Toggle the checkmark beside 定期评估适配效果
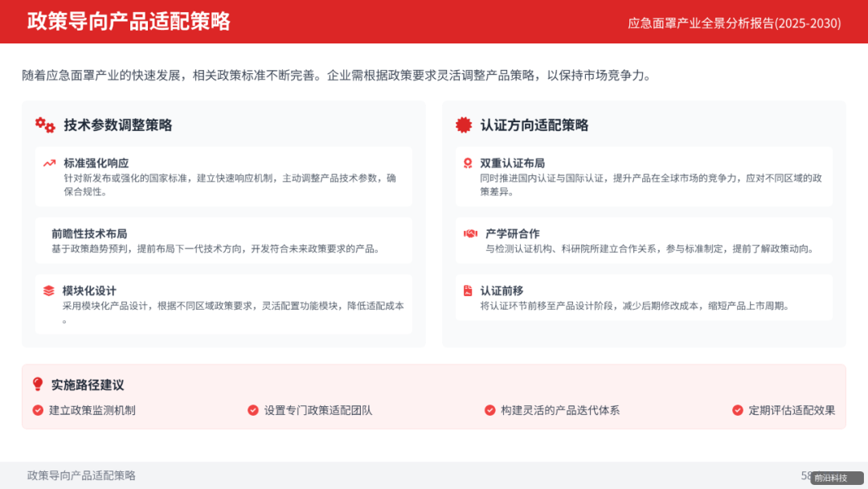Image resolution: width=868 pixels, height=489 pixels. point(737,410)
